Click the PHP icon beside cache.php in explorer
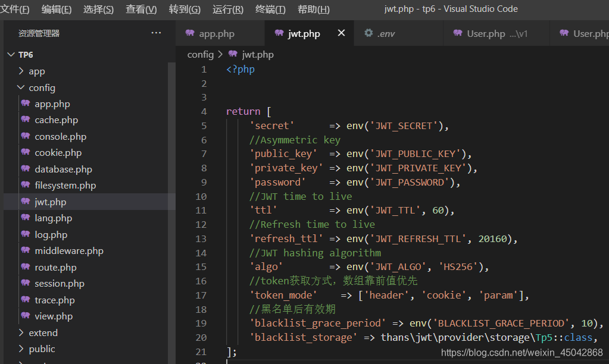Image resolution: width=609 pixels, height=364 pixels. coord(26,120)
